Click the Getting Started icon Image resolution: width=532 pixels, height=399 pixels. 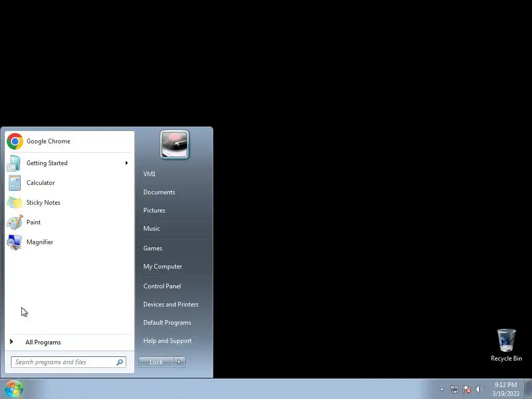pyautogui.click(x=14, y=163)
